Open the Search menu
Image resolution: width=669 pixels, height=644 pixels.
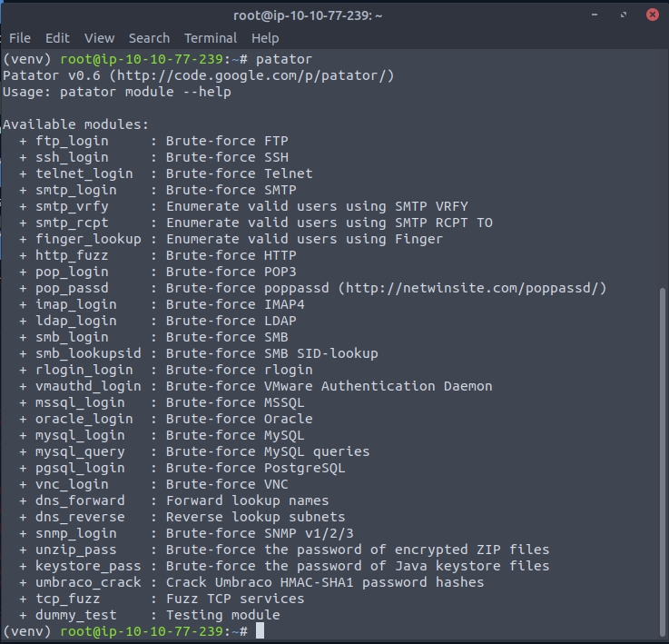[149, 38]
